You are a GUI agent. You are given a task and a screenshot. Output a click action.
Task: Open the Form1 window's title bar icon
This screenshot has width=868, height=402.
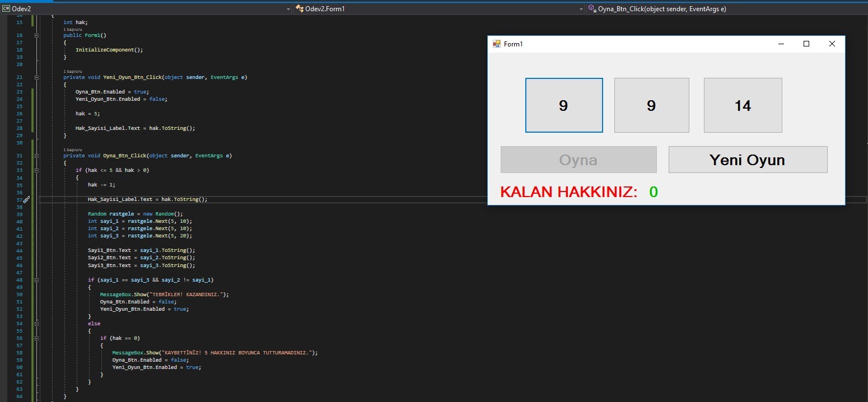496,44
